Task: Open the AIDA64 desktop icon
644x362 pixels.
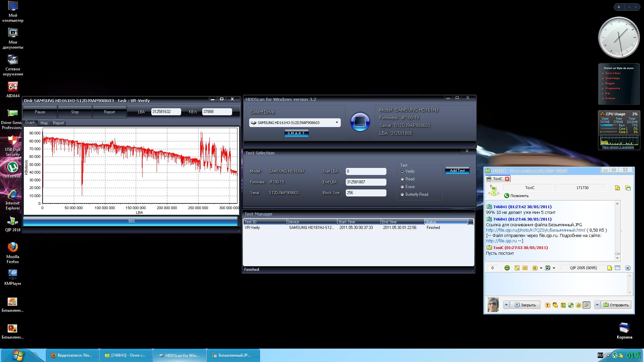Action: click(13, 89)
